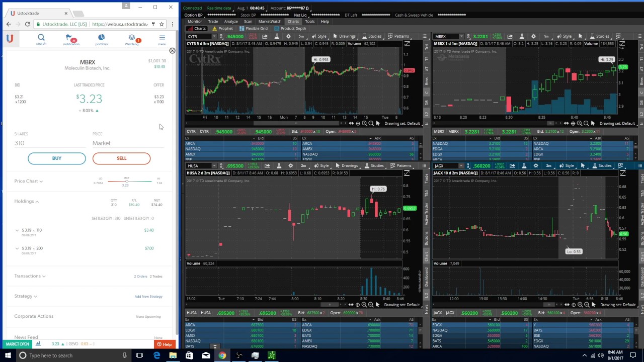Open the Ustocktrade hamburger menu

click(x=162, y=39)
